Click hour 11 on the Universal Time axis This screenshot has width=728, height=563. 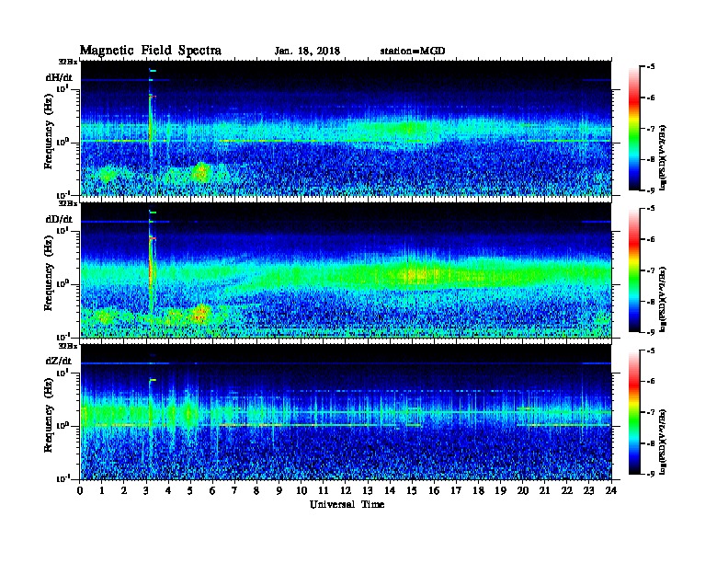pos(324,490)
